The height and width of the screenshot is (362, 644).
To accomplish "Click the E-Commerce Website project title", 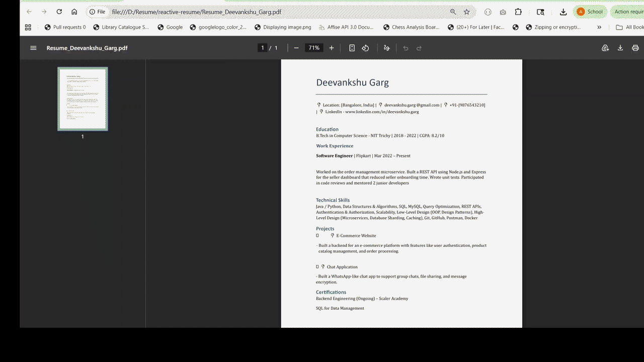I will click(x=356, y=235).
